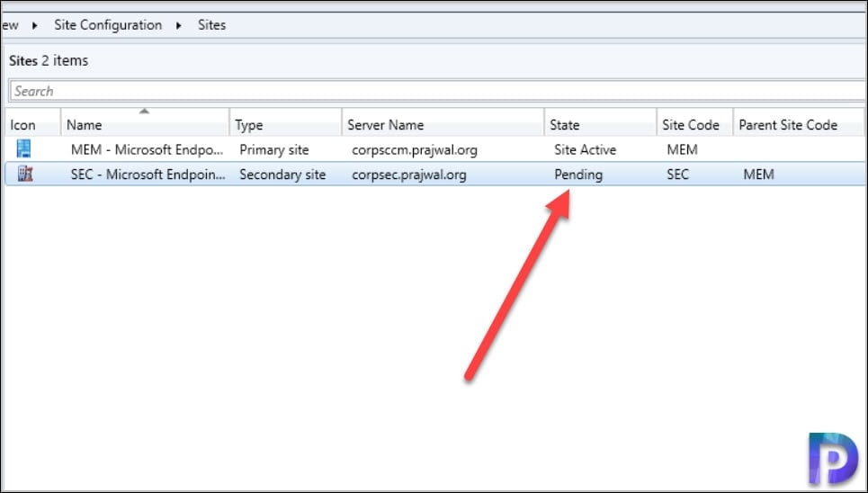Click the Sites 2 items heading
868x493 pixels.
click(x=49, y=60)
